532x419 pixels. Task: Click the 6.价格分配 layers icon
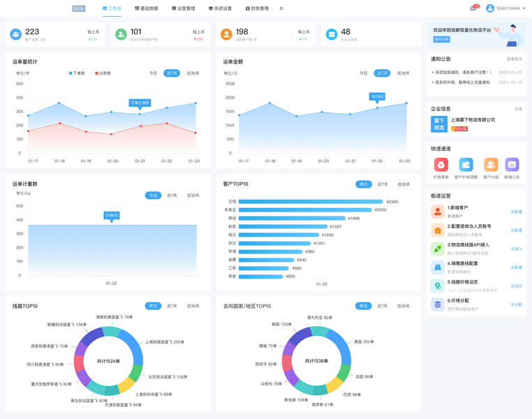coord(438,304)
